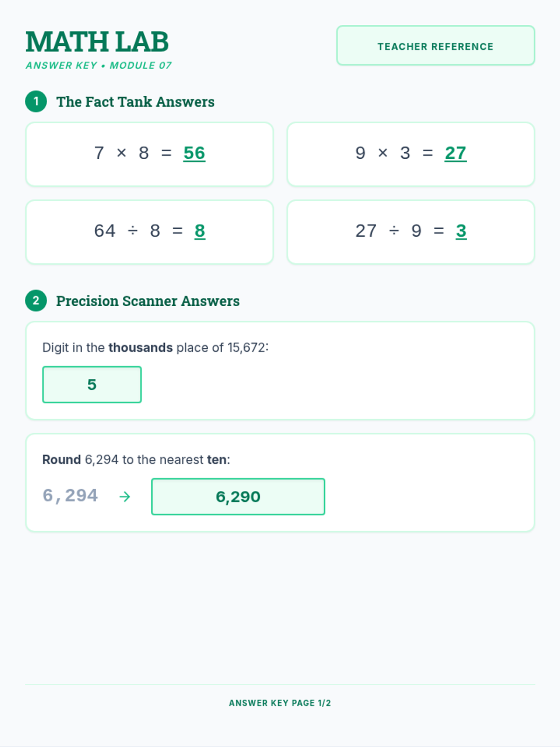Click the arrow icon after 6,294
Image resolution: width=560 pixels, height=747 pixels.
click(x=125, y=497)
